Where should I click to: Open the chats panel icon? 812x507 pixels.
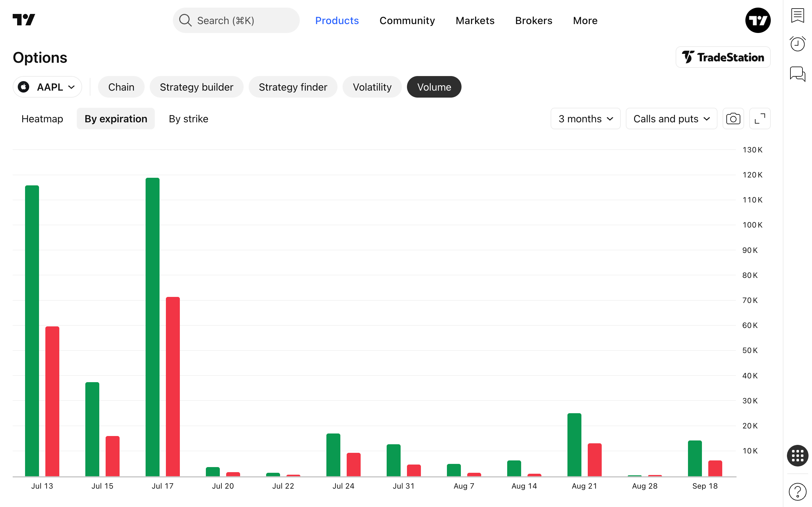coord(797,74)
